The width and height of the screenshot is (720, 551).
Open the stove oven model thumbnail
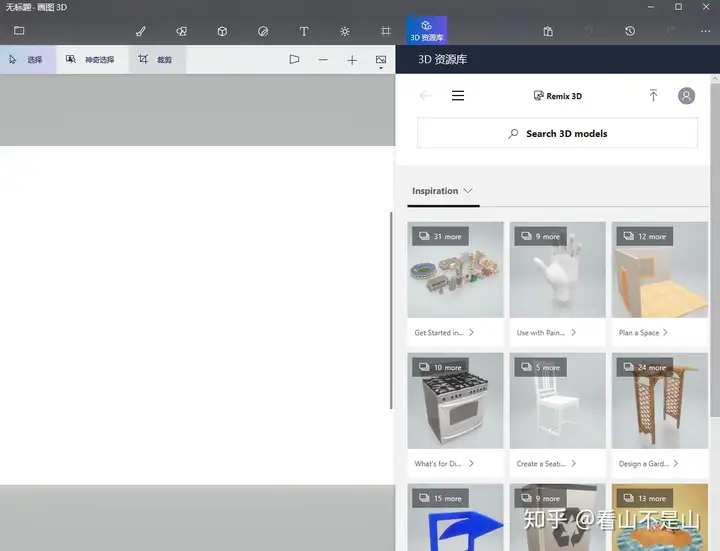click(x=455, y=400)
